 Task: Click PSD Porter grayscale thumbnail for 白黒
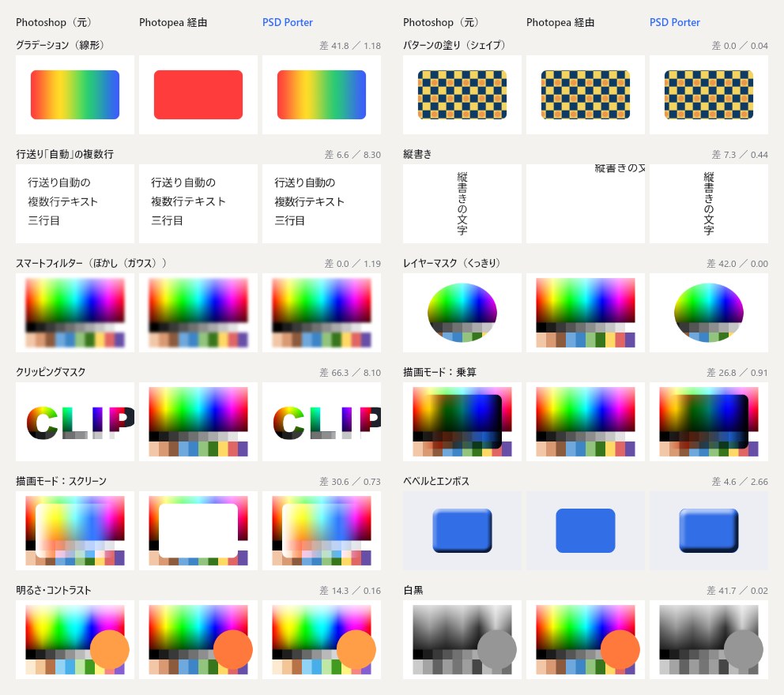click(708, 640)
